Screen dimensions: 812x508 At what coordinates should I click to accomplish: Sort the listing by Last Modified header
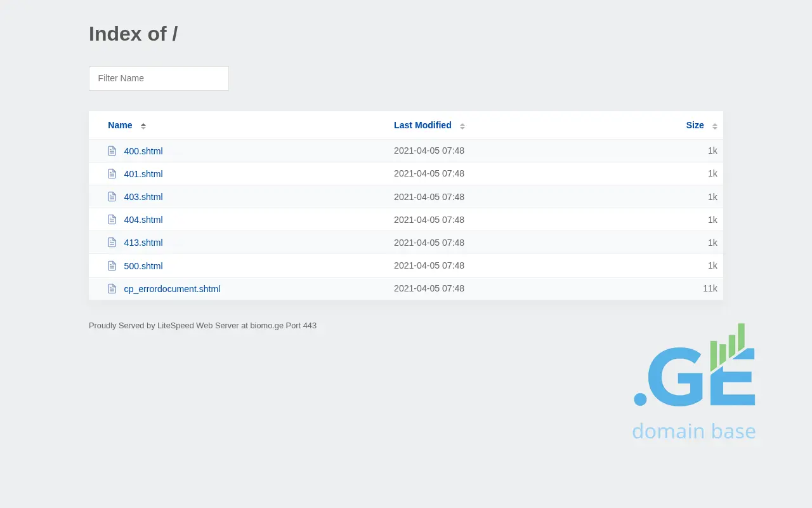422,125
